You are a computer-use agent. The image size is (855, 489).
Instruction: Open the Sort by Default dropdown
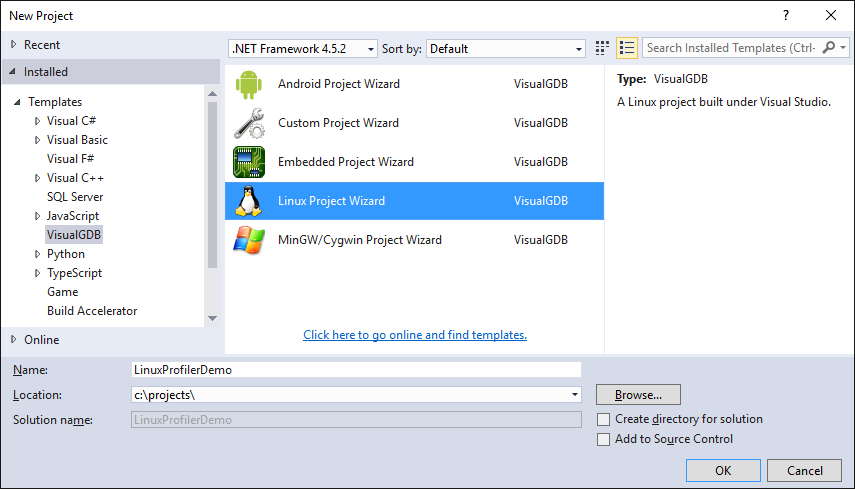coord(506,49)
